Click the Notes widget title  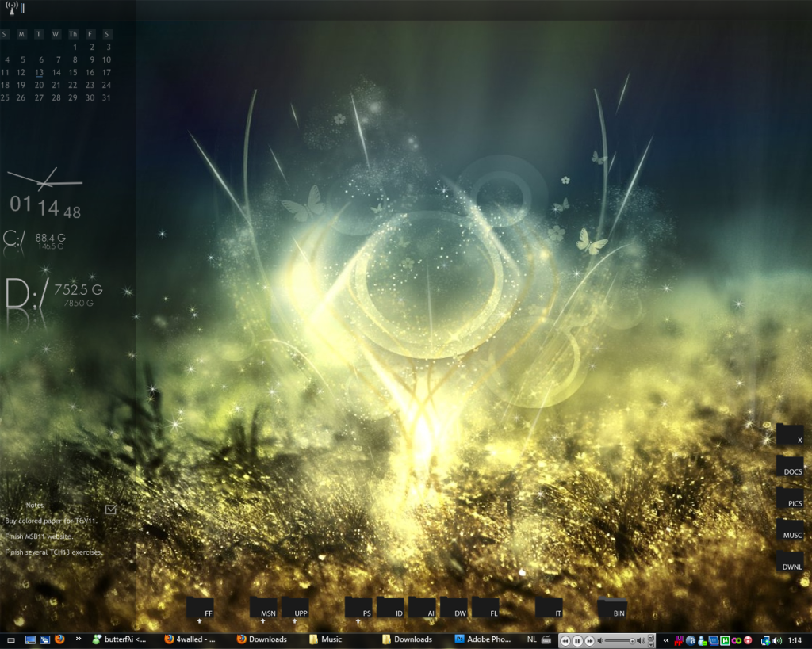(x=35, y=505)
